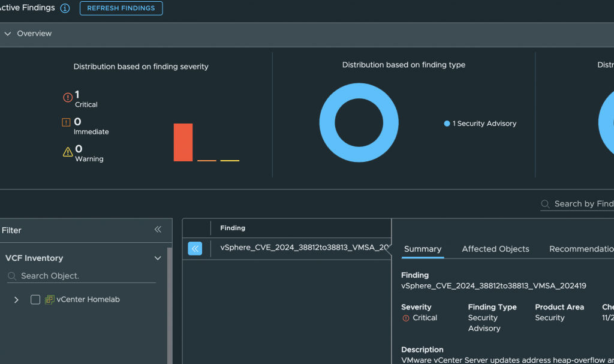Collapse the Filter panel with double chevron
This screenshot has height=364, width=614.
[158, 230]
